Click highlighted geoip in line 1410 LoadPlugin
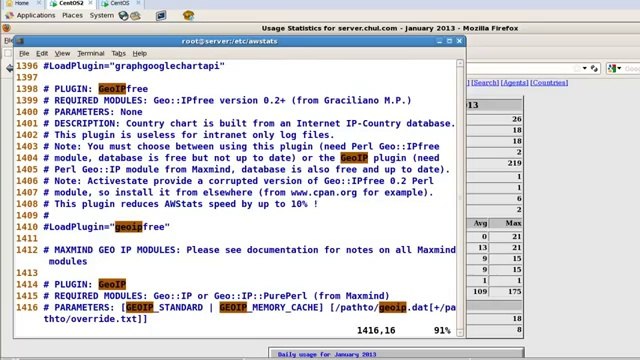This screenshot has width=640, height=360. coord(129,227)
